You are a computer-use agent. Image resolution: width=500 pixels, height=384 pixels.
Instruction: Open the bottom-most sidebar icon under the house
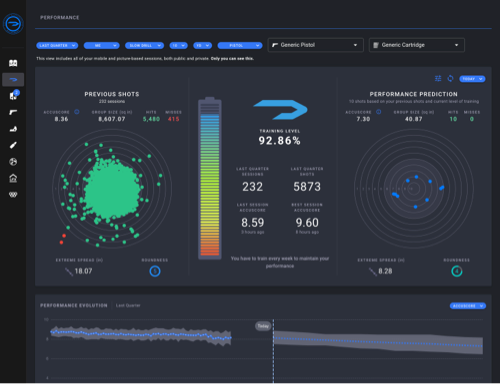tap(13, 194)
